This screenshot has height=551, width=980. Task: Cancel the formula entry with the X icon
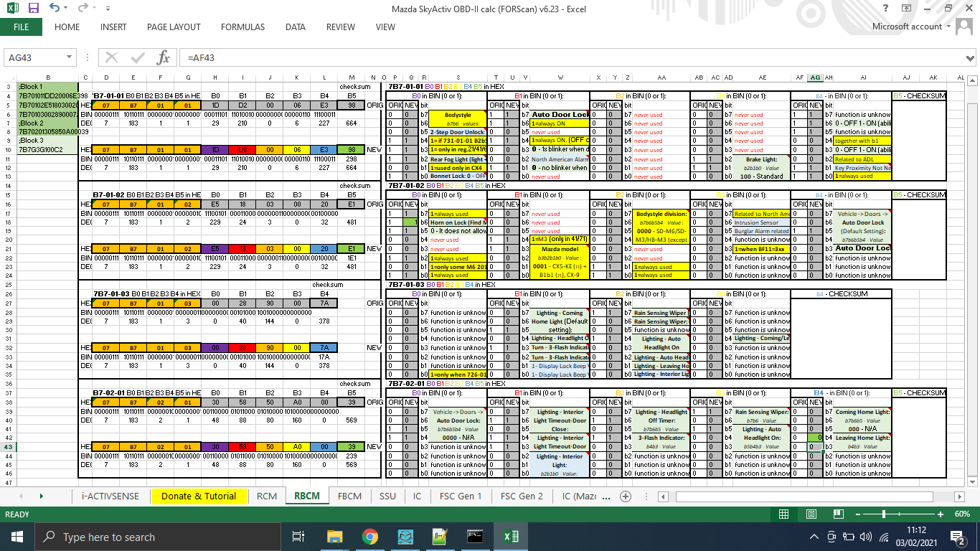(111, 57)
